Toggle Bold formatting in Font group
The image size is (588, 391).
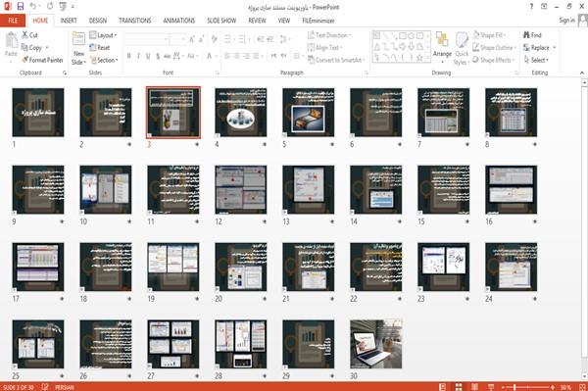128,56
